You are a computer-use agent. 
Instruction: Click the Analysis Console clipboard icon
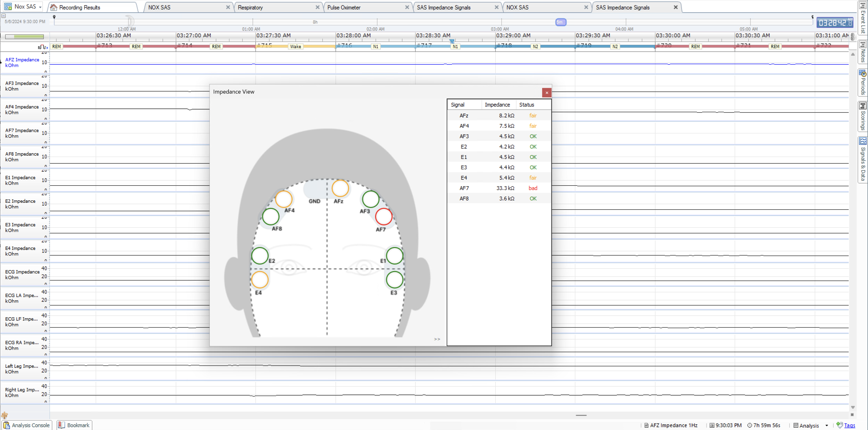click(x=6, y=425)
